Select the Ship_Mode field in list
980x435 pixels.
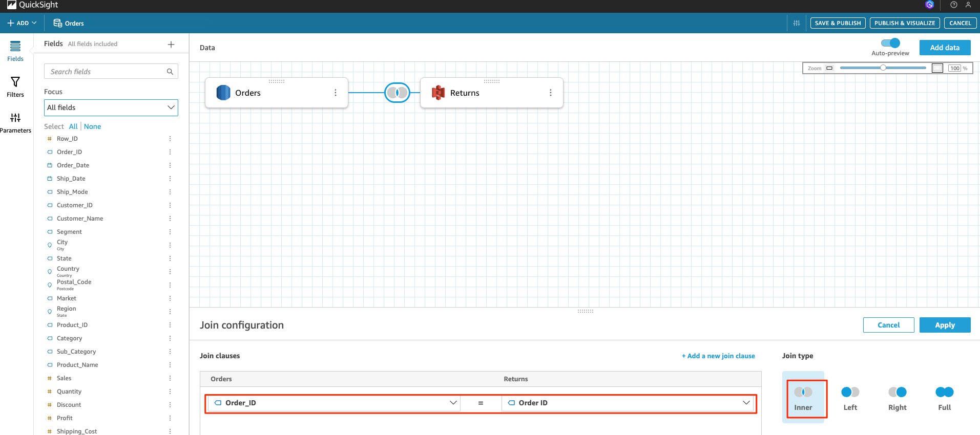(x=72, y=192)
